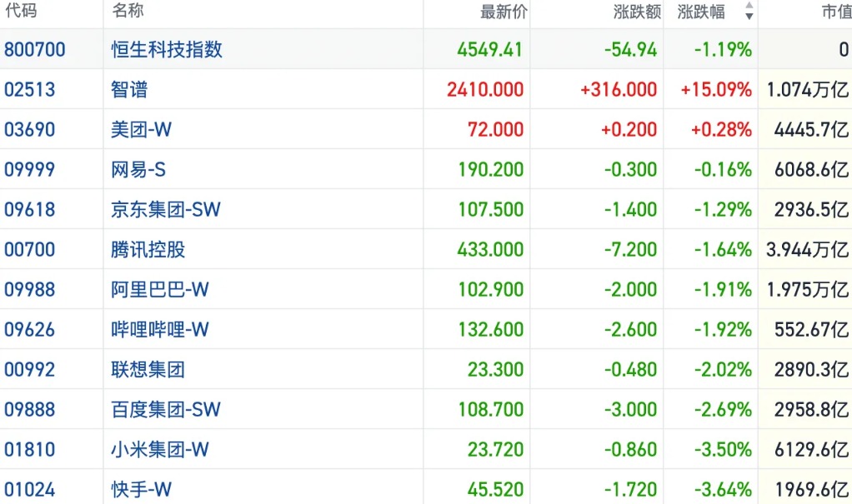Open stock code 09999
This screenshot has width=852, height=504.
29,170
